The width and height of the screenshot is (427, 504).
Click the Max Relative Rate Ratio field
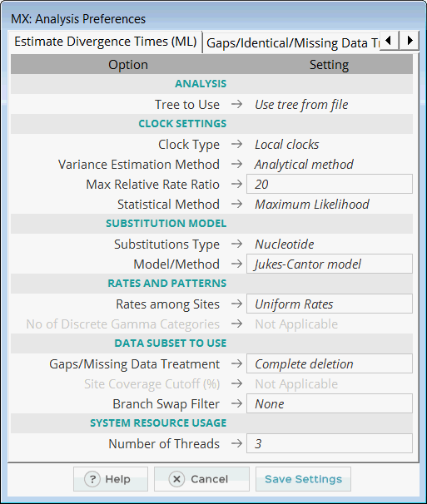(330, 184)
